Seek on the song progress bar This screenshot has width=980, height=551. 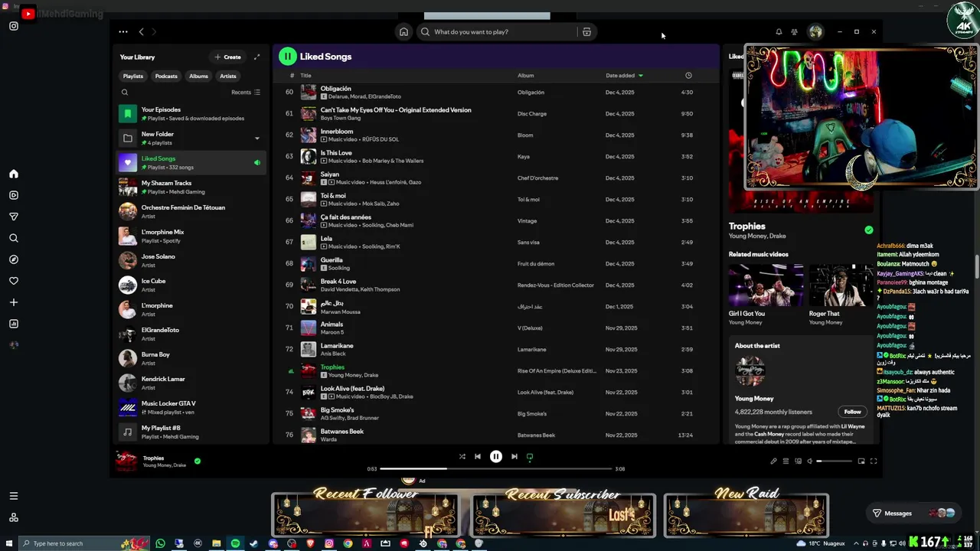coord(495,468)
